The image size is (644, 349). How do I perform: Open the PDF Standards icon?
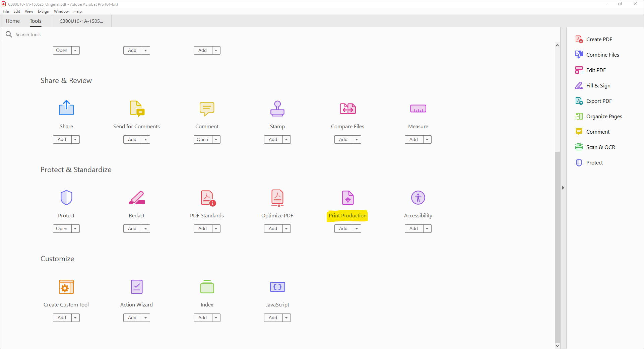(x=208, y=198)
